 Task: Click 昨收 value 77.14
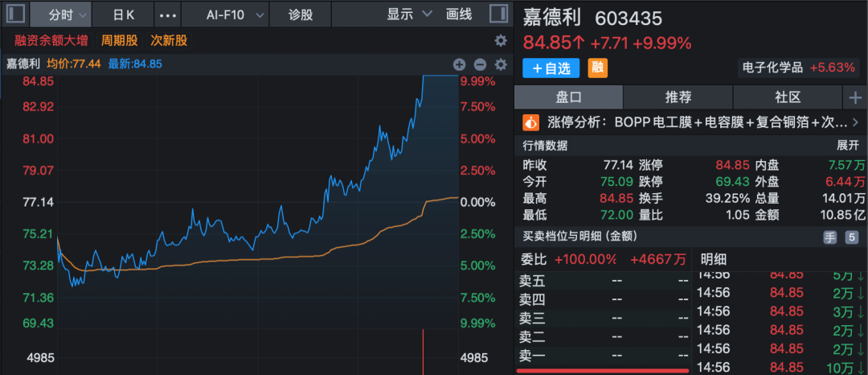coord(620,165)
